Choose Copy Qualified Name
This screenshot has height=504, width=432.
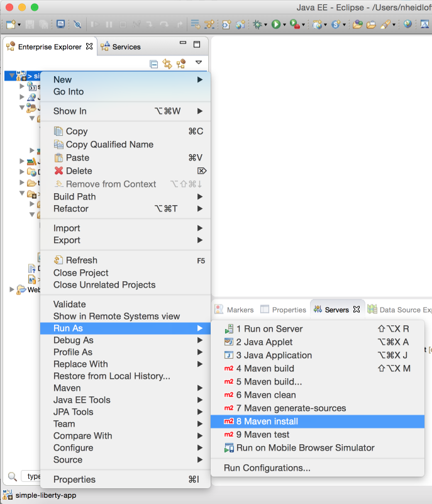[126, 144]
